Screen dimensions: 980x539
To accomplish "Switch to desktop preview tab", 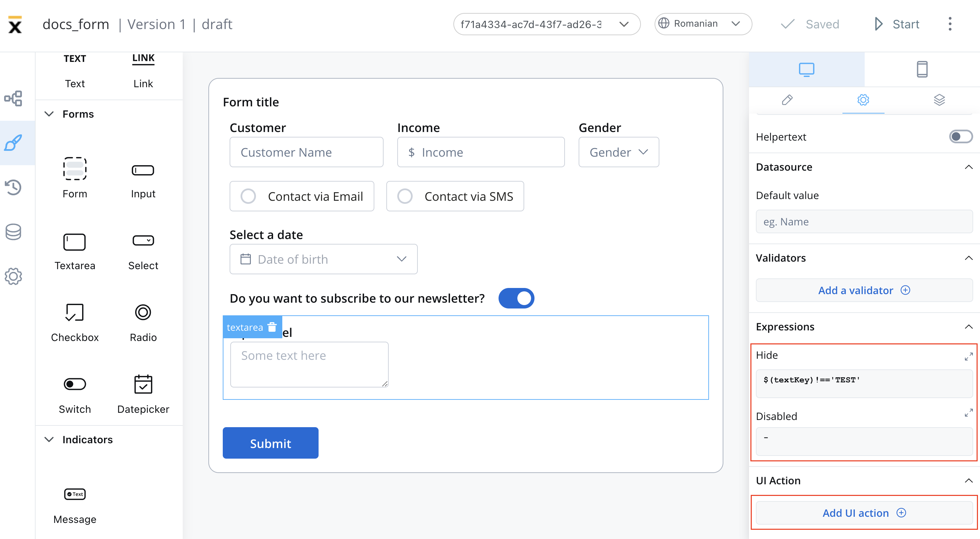I will point(807,69).
